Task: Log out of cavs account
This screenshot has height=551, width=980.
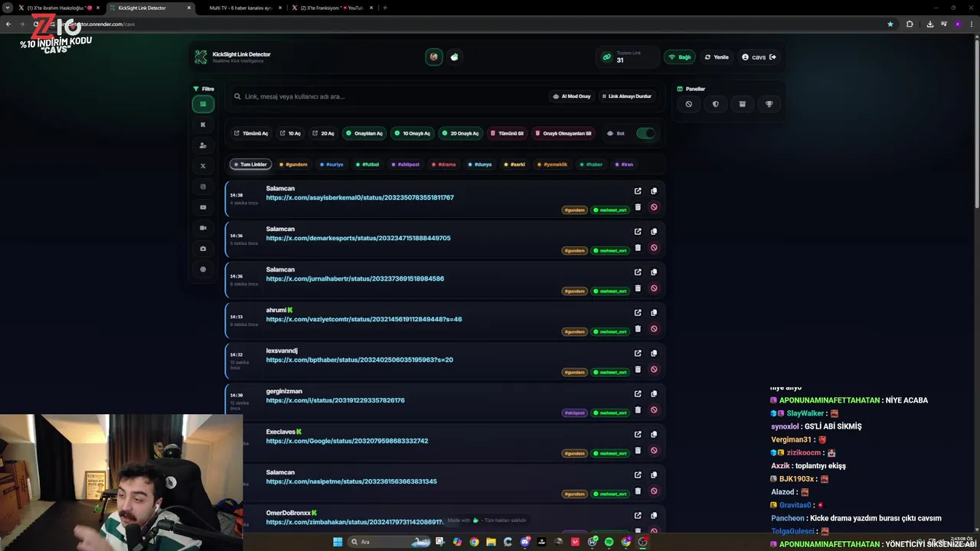Action: coord(773,57)
